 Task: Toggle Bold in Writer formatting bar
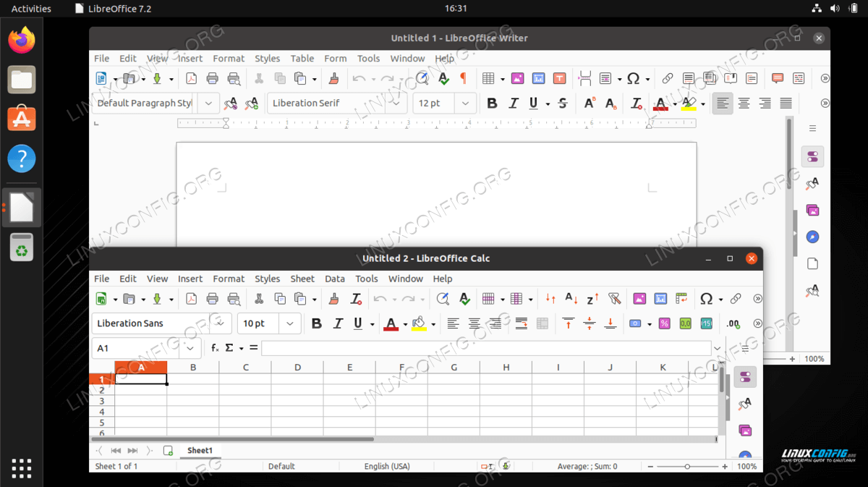pos(492,103)
